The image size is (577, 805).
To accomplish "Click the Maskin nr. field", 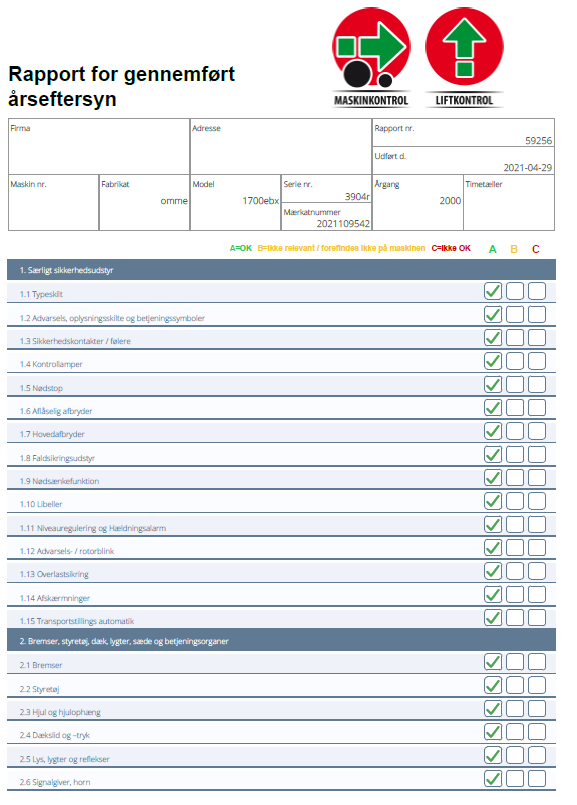I will pyautogui.click(x=53, y=203).
